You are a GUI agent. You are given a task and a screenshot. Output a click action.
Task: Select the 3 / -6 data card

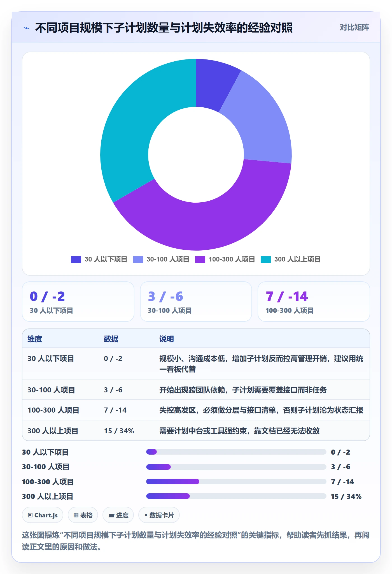pos(196,302)
